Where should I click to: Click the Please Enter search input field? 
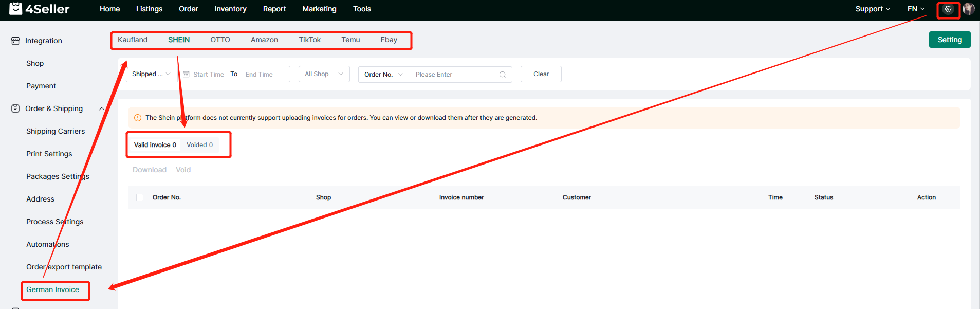click(x=455, y=75)
